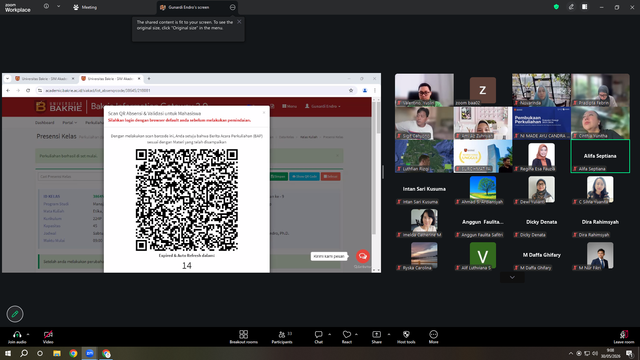This screenshot has width=640, height=360.
Task: Open Host tools shield
Action: point(406,337)
